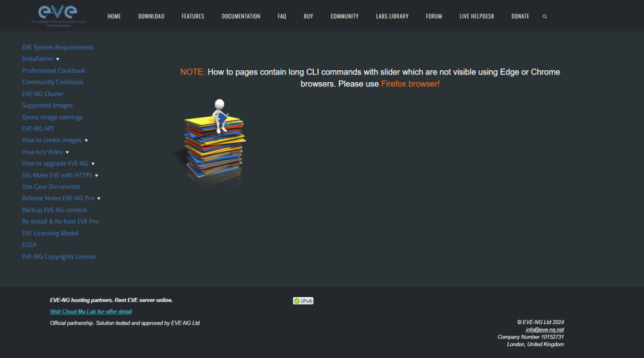Open the Donate menu item
The width and height of the screenshot is (644, 358).
pyautogui.click(x=521, y=17)
